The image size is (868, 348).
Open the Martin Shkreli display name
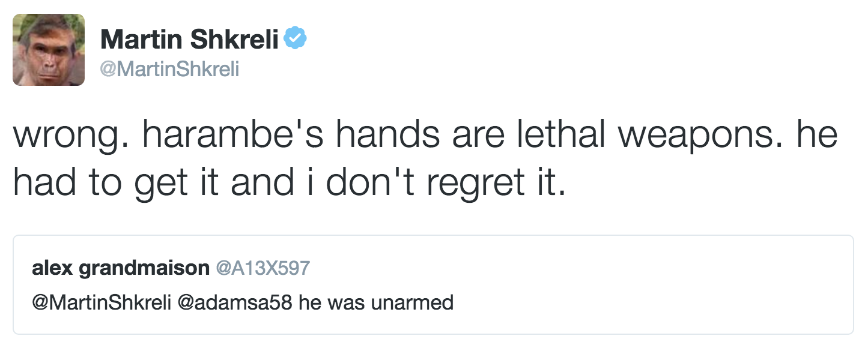[190, 40]
